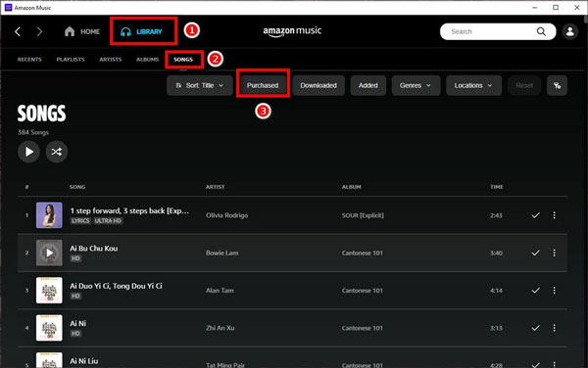Image resolution: width=588 pixels, height=368 pixels.
Task: Switch to the Playlists tab
Action: click(x=71, y=59)
